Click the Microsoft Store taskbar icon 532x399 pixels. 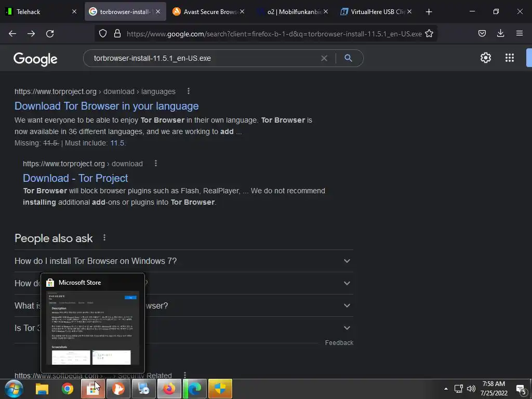pos(92,389)
